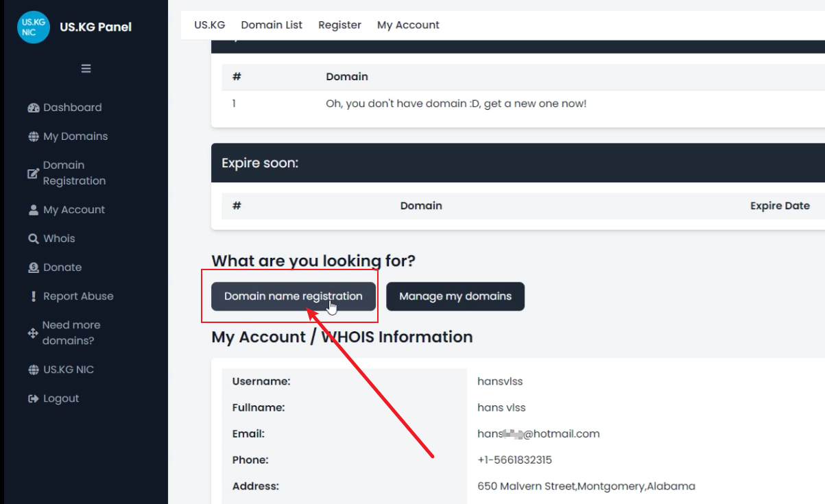
Task: Open My Account in top navigation
Action: tap(408, 25)
